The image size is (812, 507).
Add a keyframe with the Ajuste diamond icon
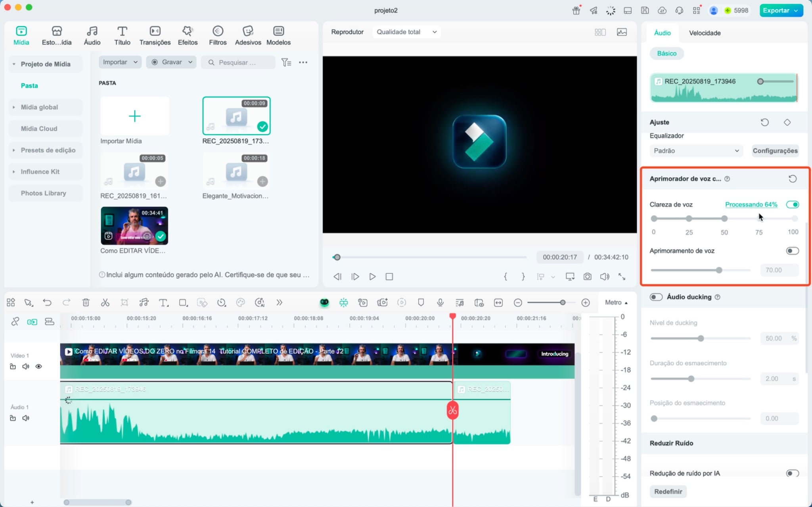point(787,122)
